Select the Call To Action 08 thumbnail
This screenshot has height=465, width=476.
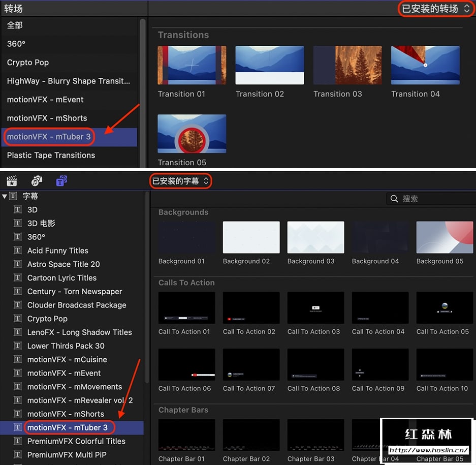(315, 364)
